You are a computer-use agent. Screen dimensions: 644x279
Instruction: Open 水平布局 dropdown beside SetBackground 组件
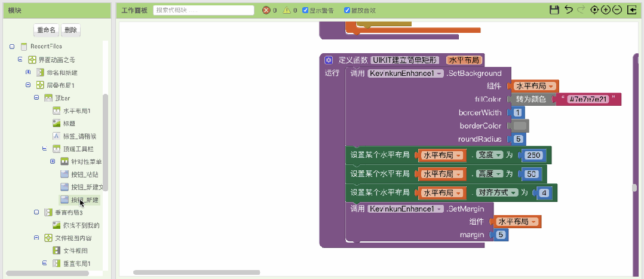click(x=535, y=86)
